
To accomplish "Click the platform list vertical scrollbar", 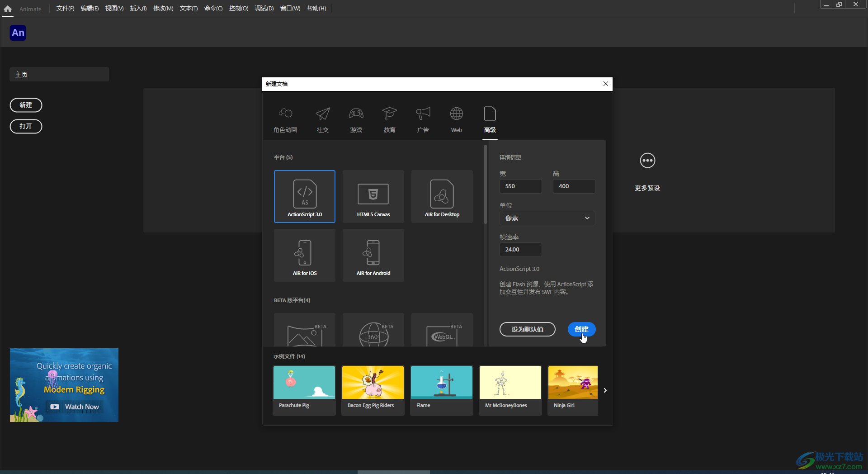I will click(486, 185).
